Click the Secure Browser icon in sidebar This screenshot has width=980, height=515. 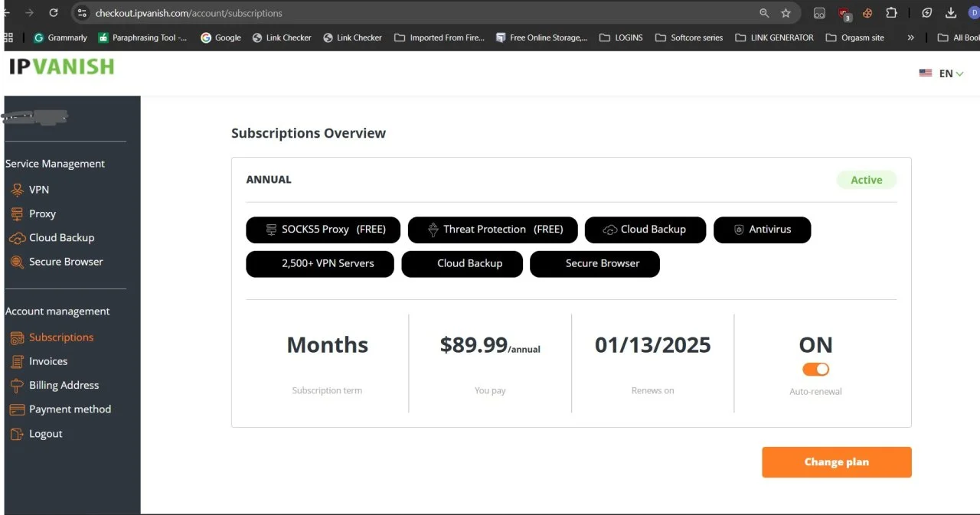[17, 262]
